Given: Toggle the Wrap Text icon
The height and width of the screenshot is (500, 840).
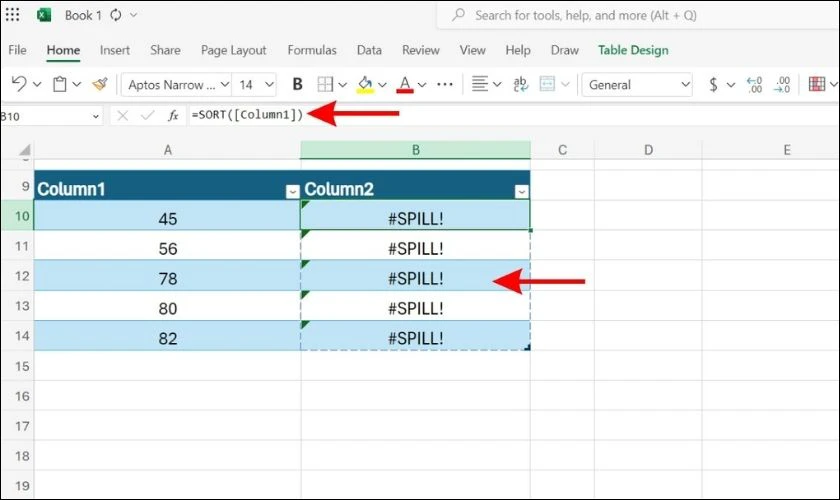Looking at the screenshot, I should pyautogui.click(x=520, y=84).
